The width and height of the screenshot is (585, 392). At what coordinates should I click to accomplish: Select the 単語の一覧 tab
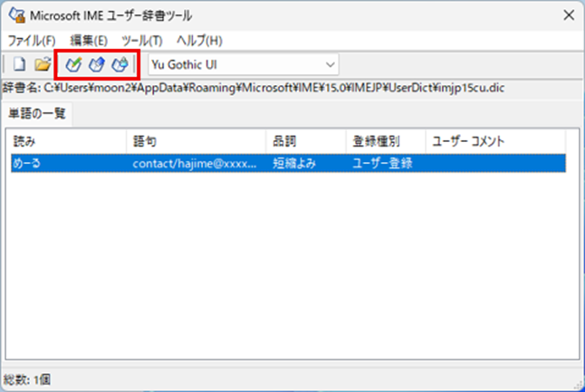pos(37,113)
